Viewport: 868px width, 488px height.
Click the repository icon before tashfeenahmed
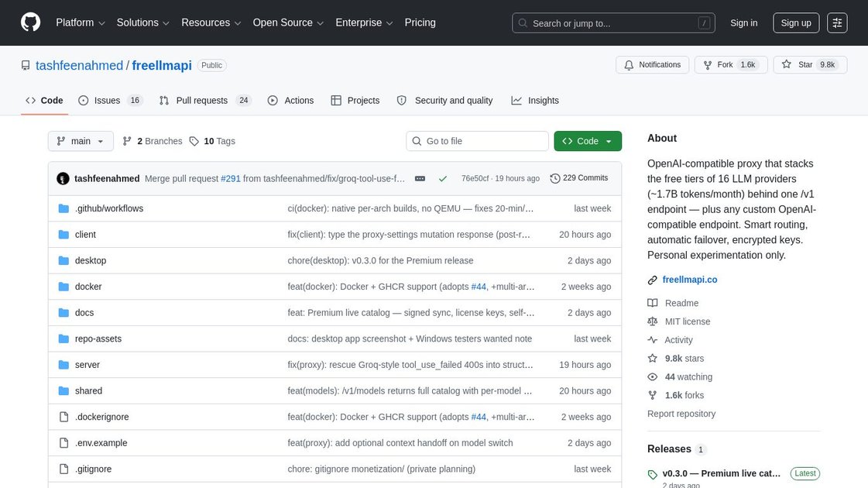(26, 65)
